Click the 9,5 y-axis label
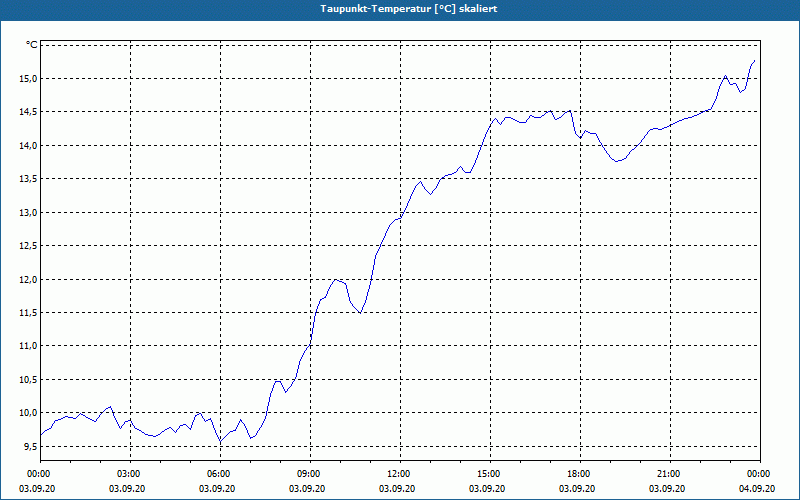 point(31,446)
